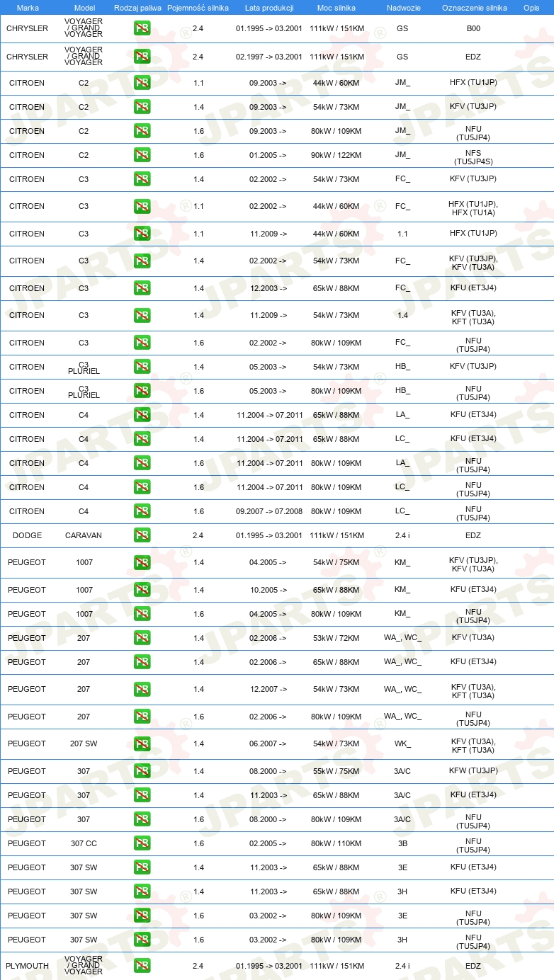Click the 80kW / 110KM power cell

coord(337,843)
